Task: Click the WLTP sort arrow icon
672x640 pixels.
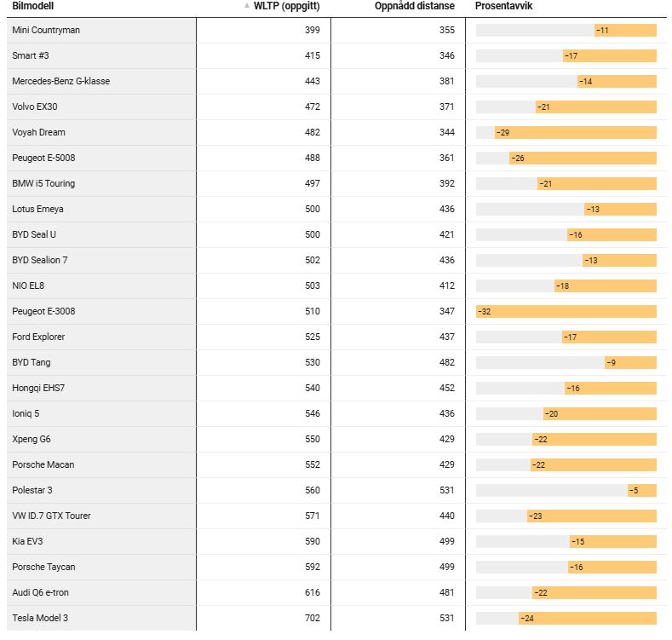Action: (247, 6)
